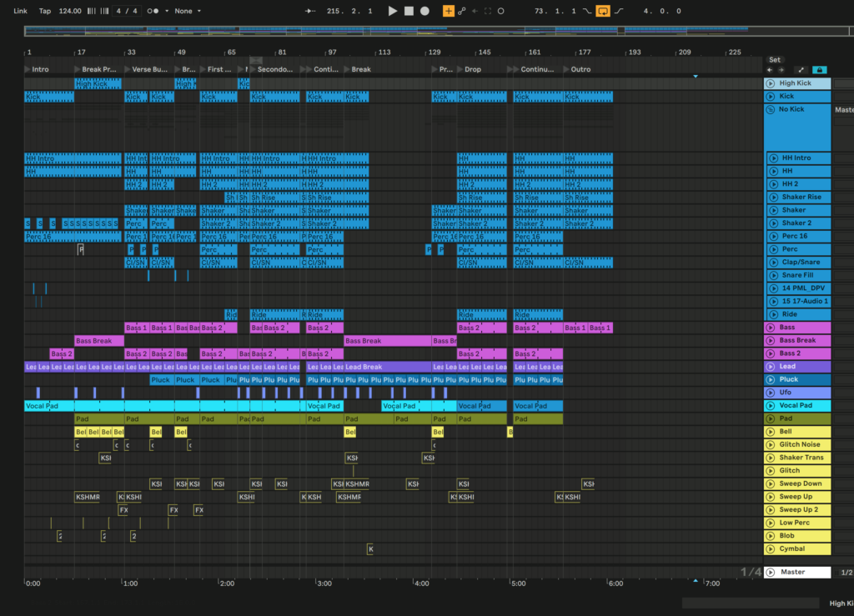The image size is (854, 616).
Task: Click the Automation Arm icon
Action: tap(462, 11)
